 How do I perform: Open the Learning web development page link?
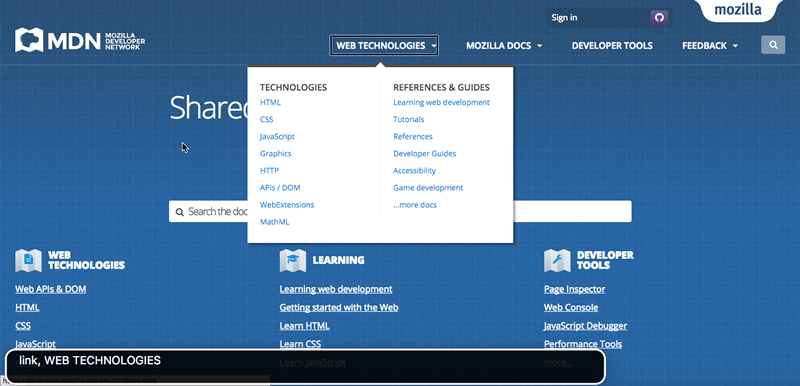pyautogui.click(x=336, y=289)
